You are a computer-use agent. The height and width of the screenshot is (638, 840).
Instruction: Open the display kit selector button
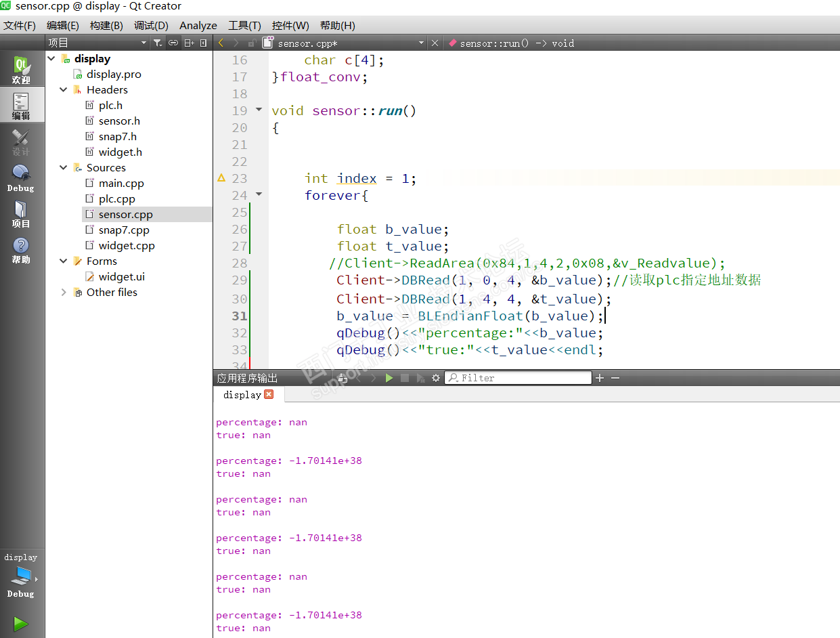pyautogui.click(x=21, y=574)
